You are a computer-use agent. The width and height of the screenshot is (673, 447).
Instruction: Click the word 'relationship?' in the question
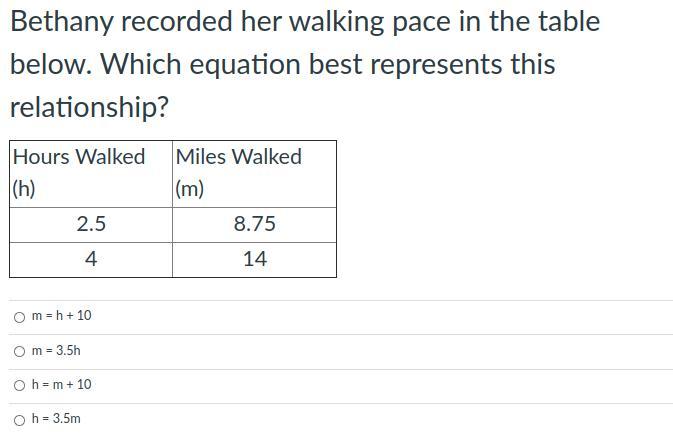(89, 108)
